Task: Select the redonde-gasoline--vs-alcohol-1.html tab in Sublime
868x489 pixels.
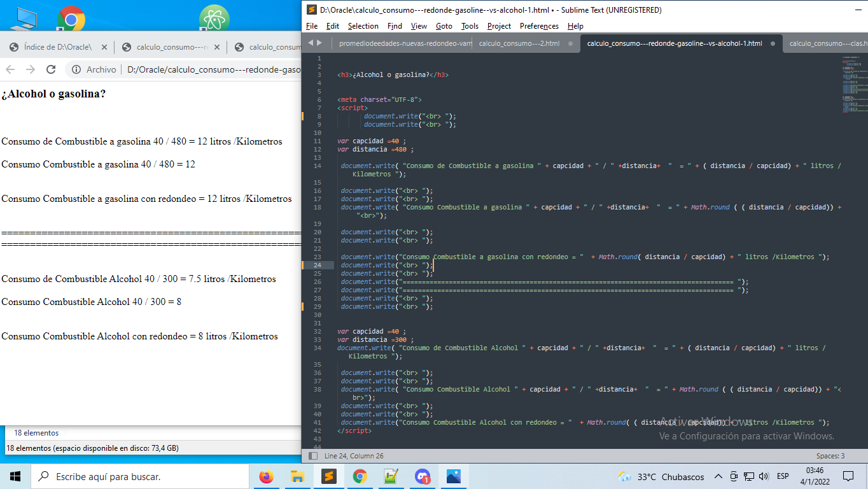Action: [681, 43]
